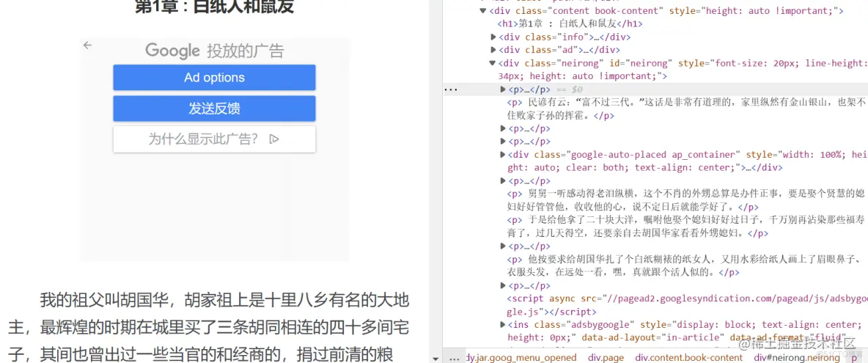Click the AdChoices triangle icon beside 为什么显示此广告
868x363 pixels.
coord(273,139)
